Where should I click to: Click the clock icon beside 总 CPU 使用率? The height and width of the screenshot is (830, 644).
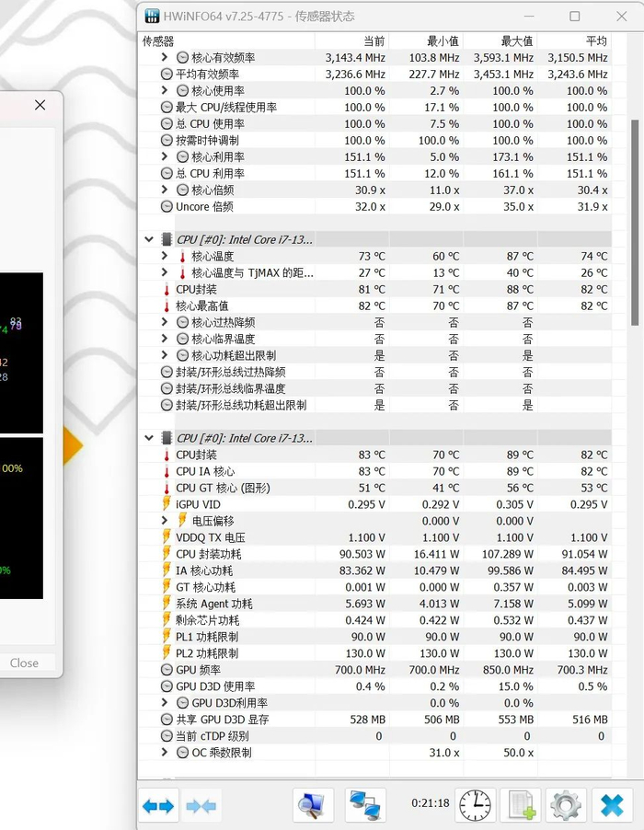(x=167, y=124)
